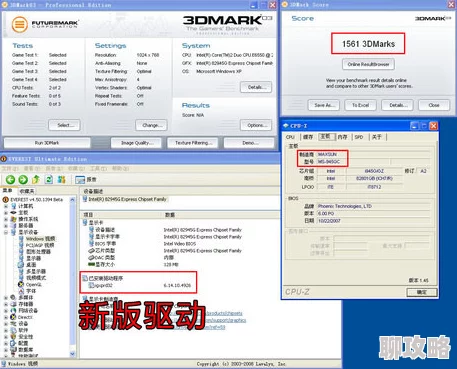The height and width of the screenshot is (369, 457).
Task: Click Run 3DMark button
Action: click(47, 143)
